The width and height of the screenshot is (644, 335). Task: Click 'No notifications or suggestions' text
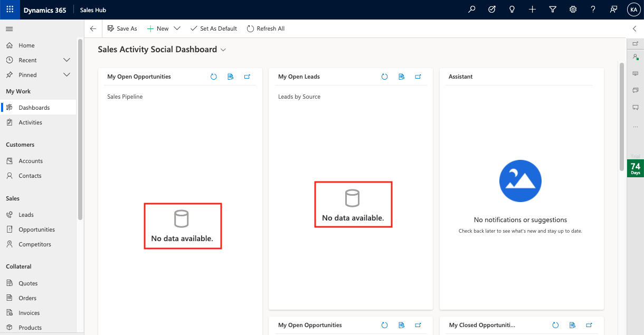click(x=520, y=220)
